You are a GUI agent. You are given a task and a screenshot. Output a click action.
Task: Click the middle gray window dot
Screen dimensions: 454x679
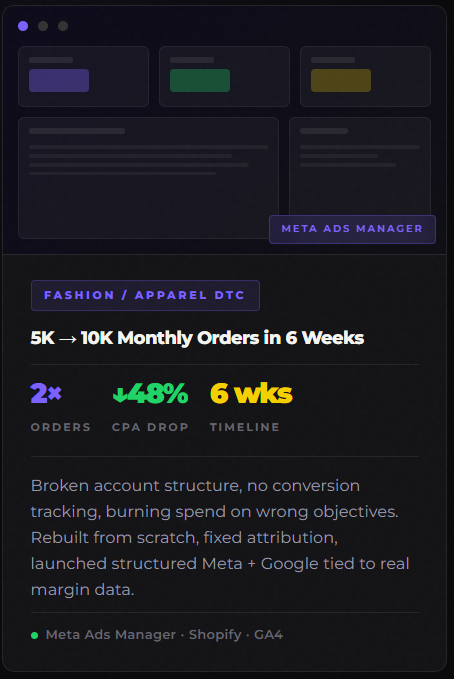pos(43,26)
